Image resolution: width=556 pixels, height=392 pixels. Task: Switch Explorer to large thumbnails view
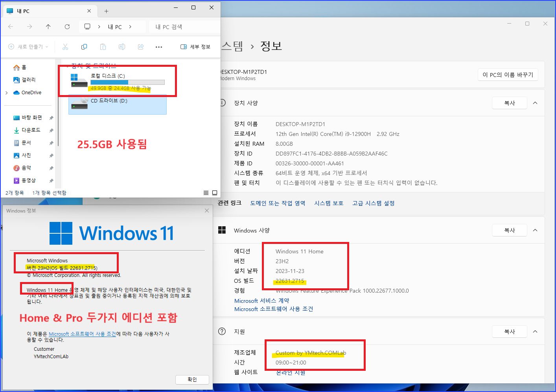(215, 193)
